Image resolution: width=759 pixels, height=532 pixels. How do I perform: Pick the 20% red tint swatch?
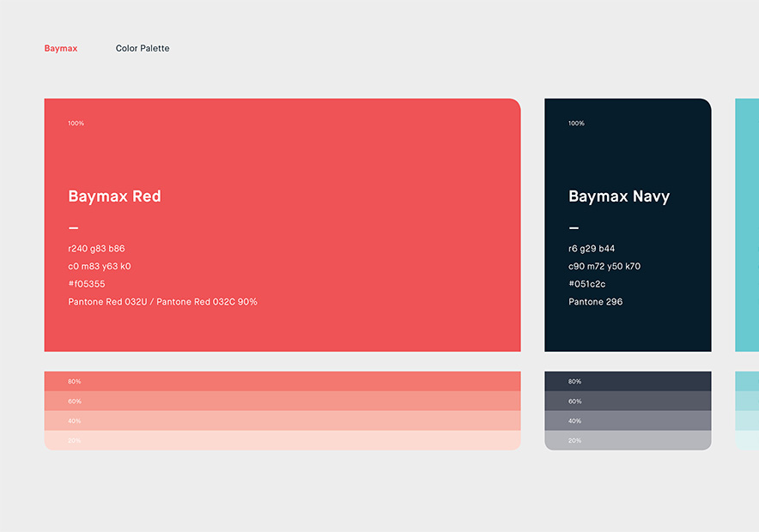pyautogui.click(x=282, y=440)
